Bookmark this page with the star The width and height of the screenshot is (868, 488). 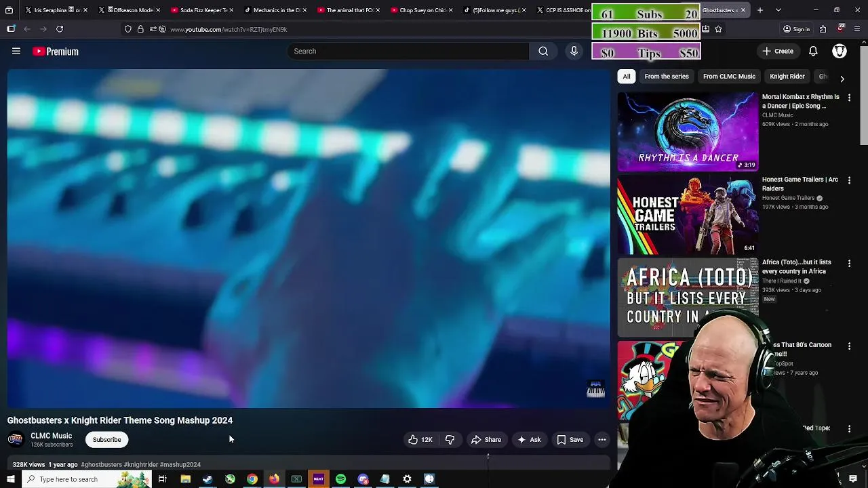pyautogui.click(x=718, y=29)
